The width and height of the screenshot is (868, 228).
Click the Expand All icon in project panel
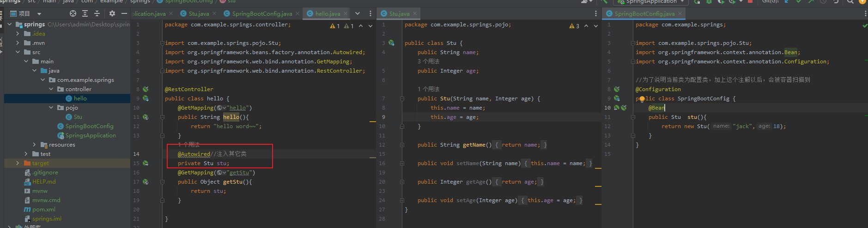(85, 13)
